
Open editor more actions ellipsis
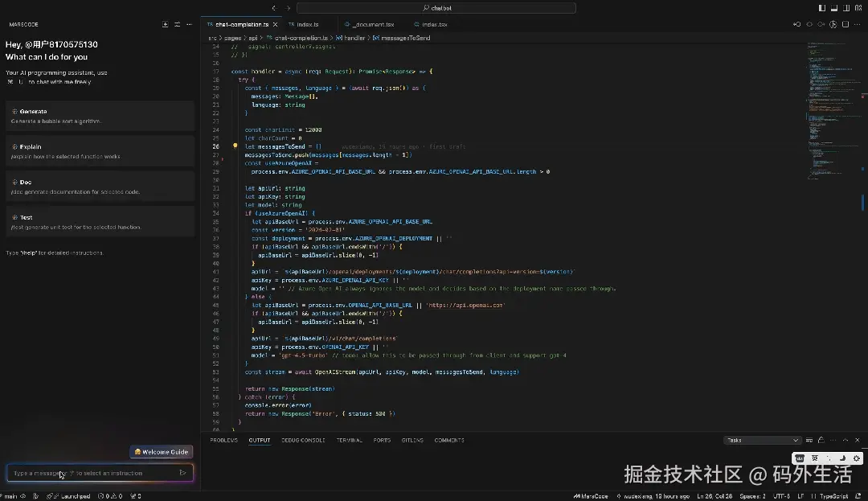tap(858, 24)
